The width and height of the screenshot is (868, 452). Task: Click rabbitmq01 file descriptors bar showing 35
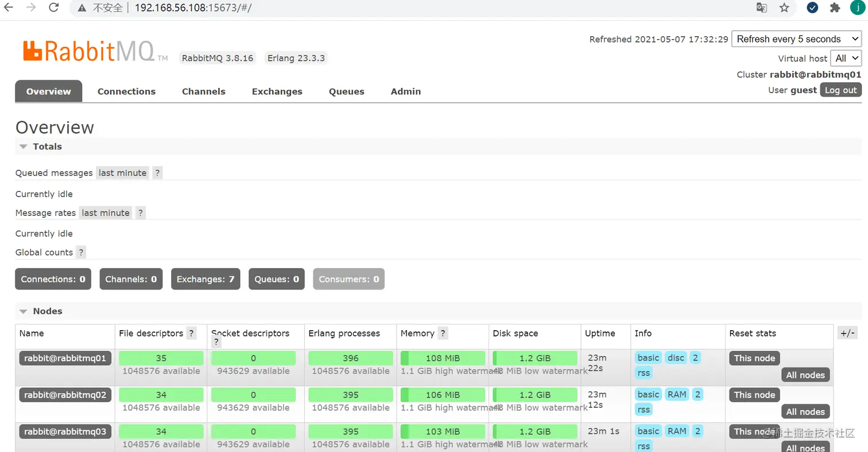click(x=161, y=358)
